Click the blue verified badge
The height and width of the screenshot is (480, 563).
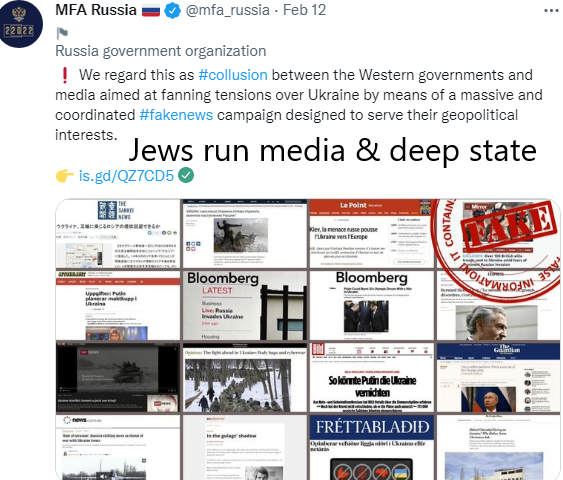pyautogui.click(x=173, y=11)
